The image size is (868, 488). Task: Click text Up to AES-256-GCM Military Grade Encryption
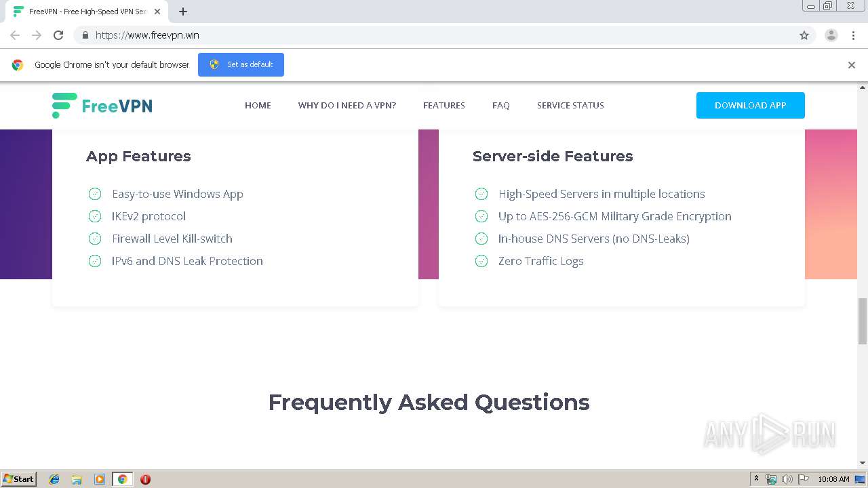(x=615, y=216)
